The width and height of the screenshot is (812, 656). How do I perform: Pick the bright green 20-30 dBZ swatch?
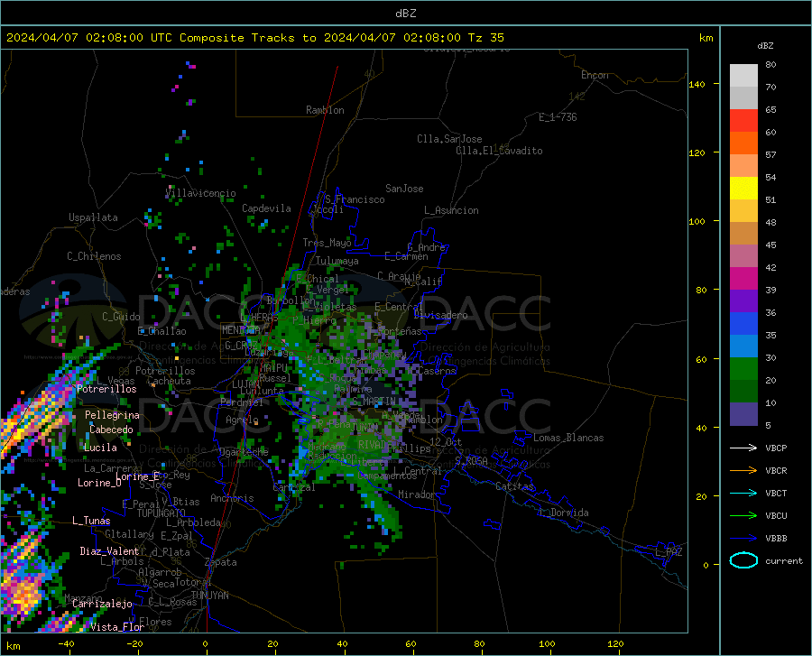[743, 369]
